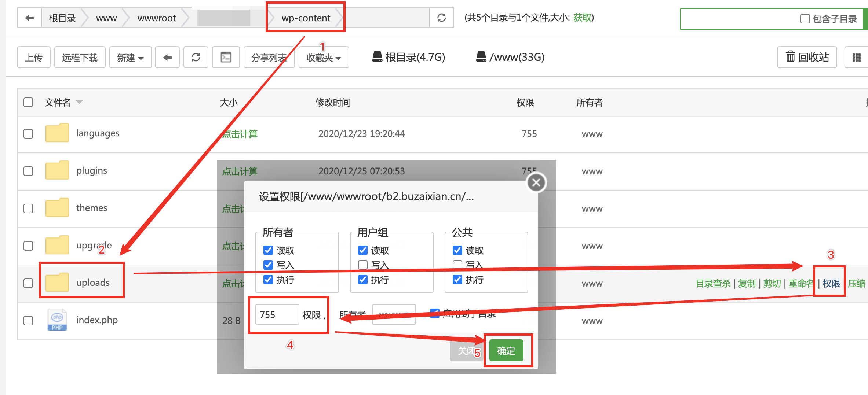The height and width of the screenshot is (395, 868).
Task: Click 剪切 on uploads row
Action: [772, 283]
